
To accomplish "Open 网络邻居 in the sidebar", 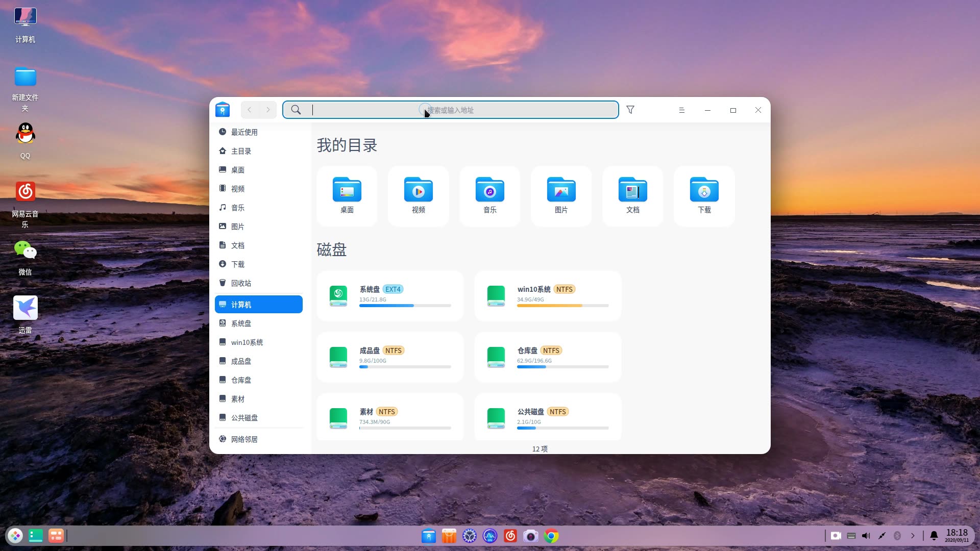I will (244, 439).
